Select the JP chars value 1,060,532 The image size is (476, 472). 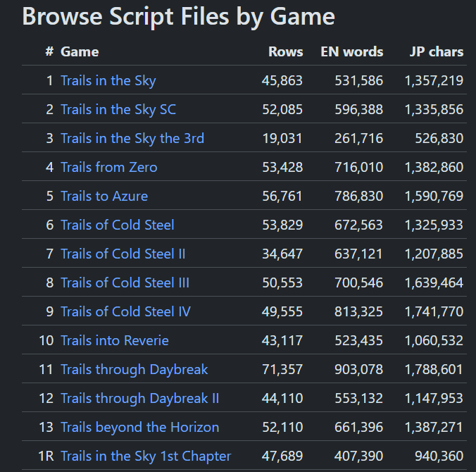[x=434, y=340]
